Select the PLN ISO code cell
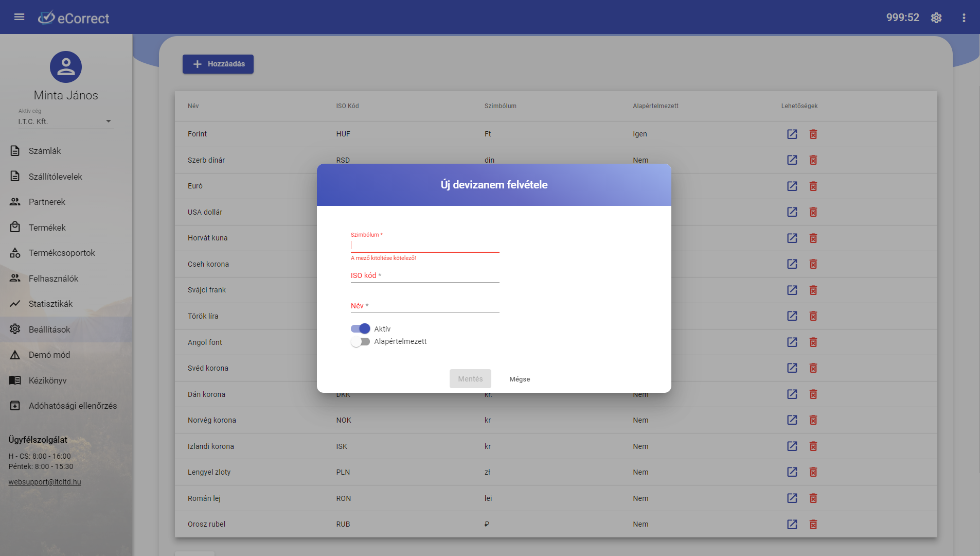The width and height of the screenshot is (980, 556). click(343, 472)
